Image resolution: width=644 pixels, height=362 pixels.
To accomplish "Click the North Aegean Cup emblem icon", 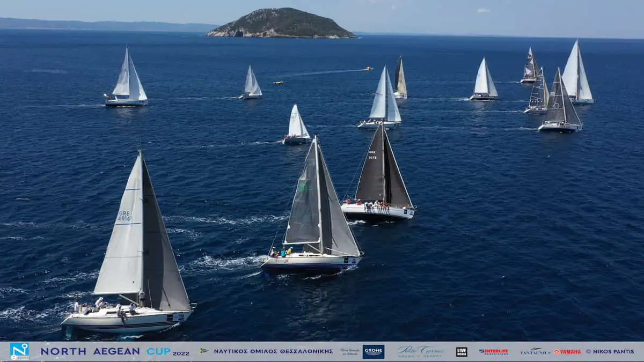I will pos(19,351).
